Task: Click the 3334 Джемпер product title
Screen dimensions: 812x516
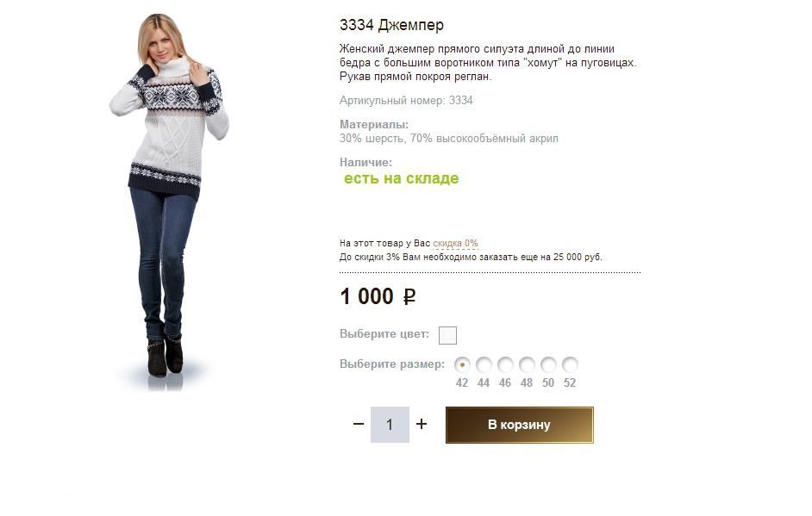Action: [391, 25]
